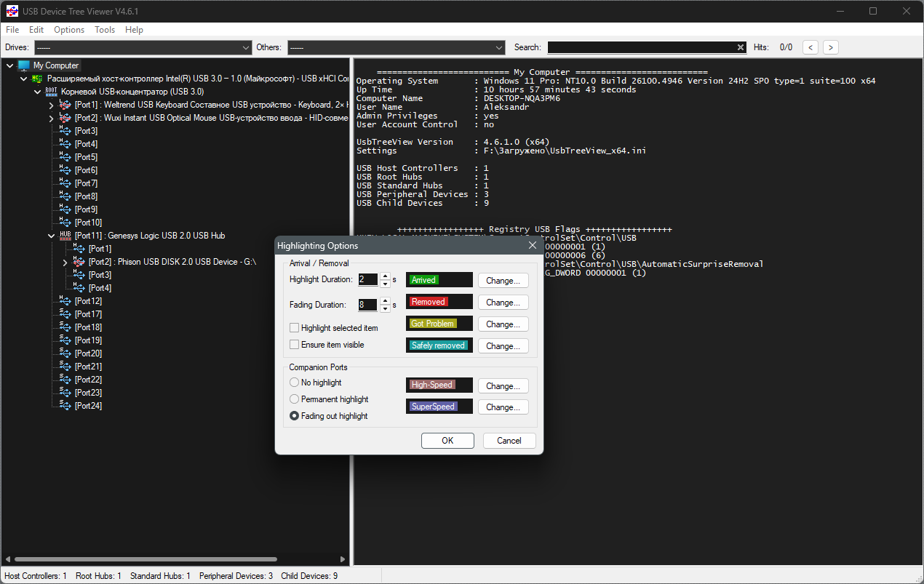Click the Fading Duration input field
The height and width of the screenshot is (584, 924).
[x=368, y=305]
